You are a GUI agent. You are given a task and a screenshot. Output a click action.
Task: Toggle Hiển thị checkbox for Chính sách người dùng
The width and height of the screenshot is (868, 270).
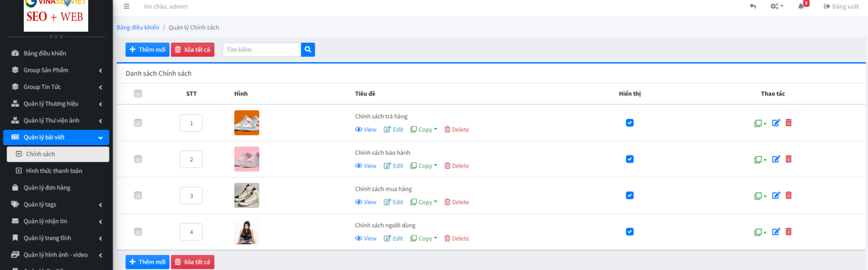coord(630,232)
